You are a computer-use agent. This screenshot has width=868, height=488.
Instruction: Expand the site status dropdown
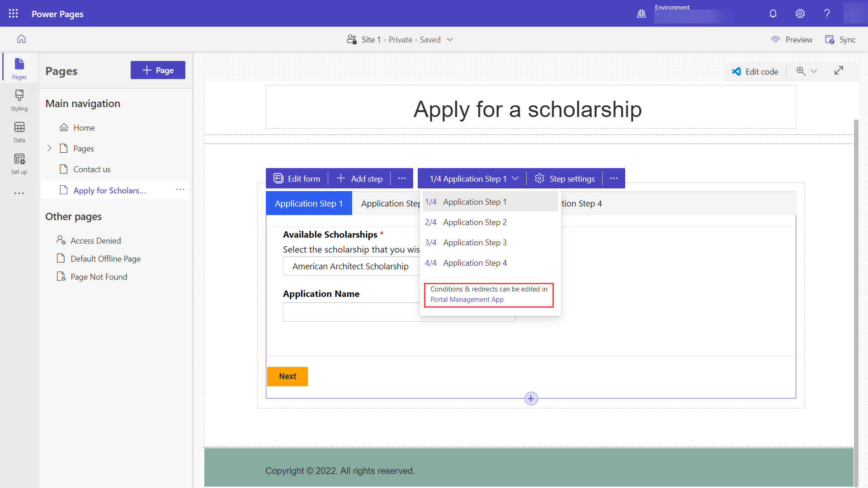[451, 39]
